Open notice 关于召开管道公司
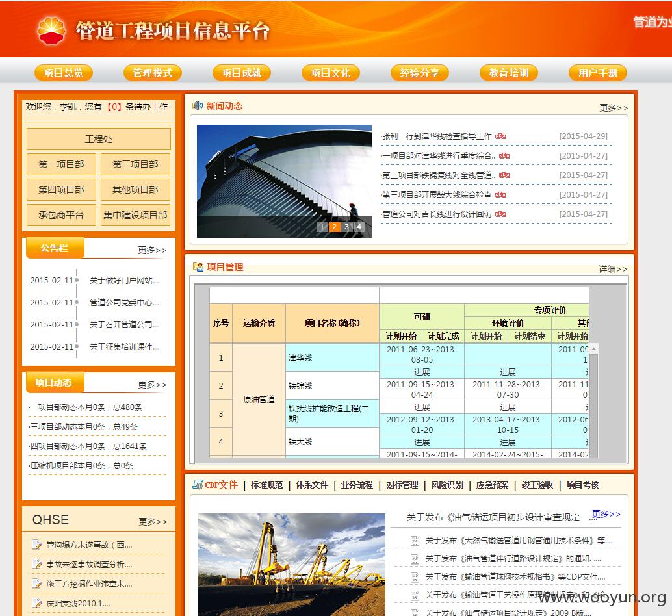 click(124, 325)
